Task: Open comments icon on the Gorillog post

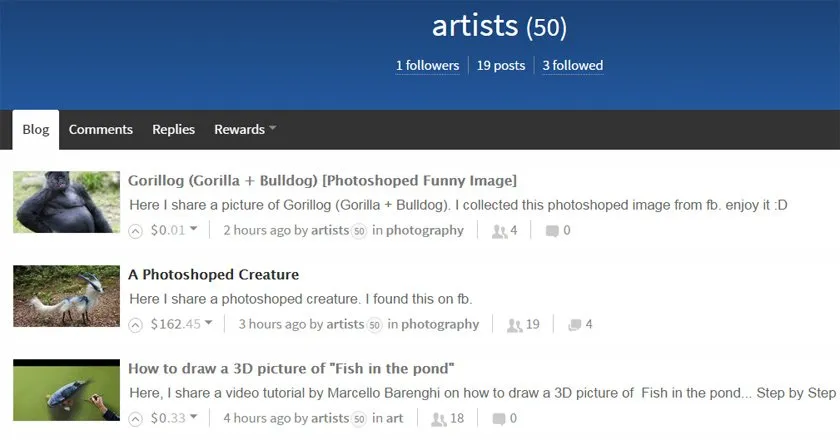Action: point(552,231)
